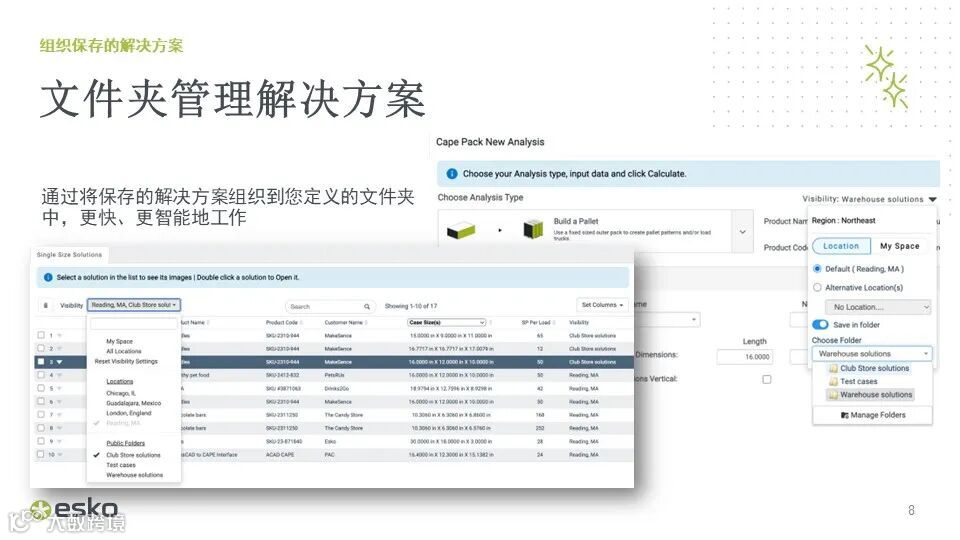Image resolution: width=960 pixels, height=540 pixels.
Task: Click the Build a Pallet stacked image
Action: click(x=533, y=230)
